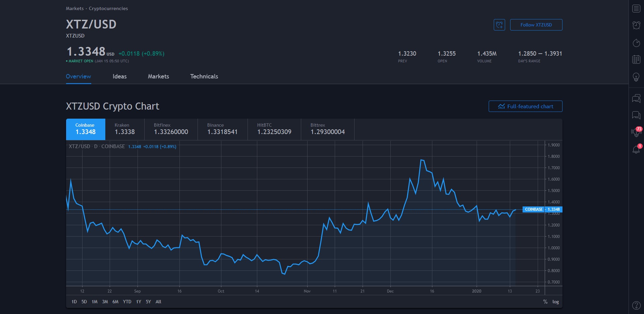Click the 1.3255 OPEN value
Viewport: 644px width, 314px height.
(447, 54)
